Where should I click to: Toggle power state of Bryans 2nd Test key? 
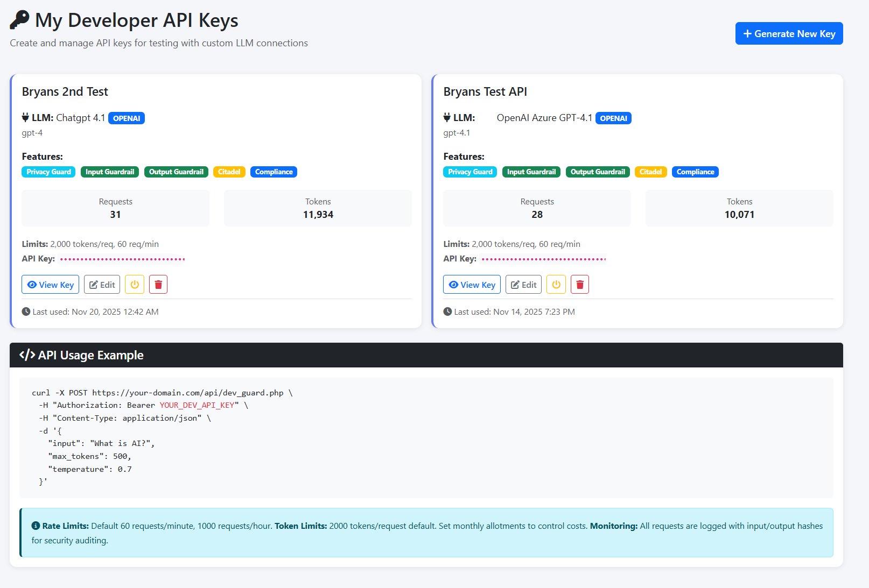tap(134, 284)
